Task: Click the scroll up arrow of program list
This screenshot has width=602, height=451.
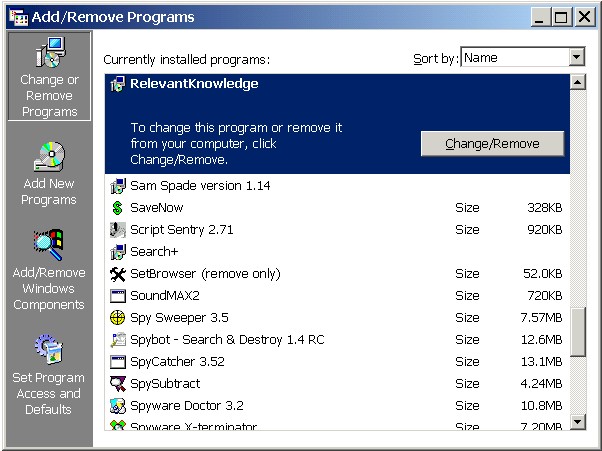Action: [x=578, y=82]
